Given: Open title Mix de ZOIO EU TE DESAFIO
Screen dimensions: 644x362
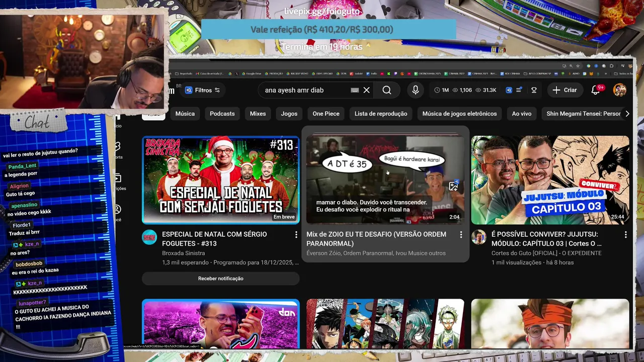Looking at the screenshot, I should click(376, 239).
